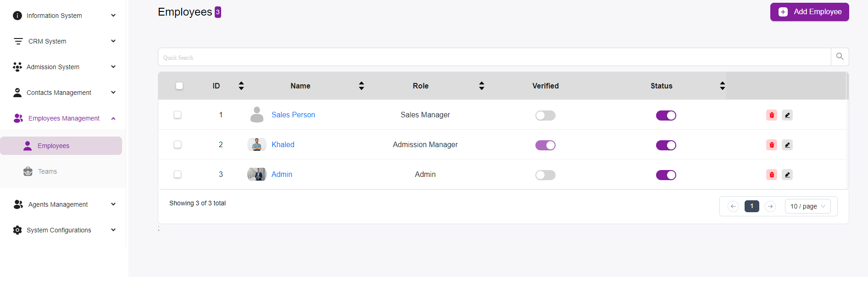Sort the table by ID column

click(241, 86)
